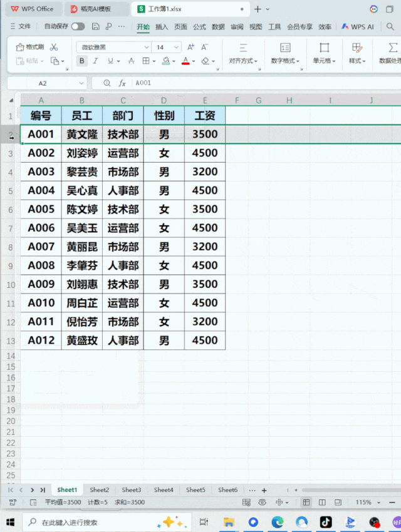Apply italic formatting
Viewport: 401px width, 532px height.
click(x=96, y=61)
